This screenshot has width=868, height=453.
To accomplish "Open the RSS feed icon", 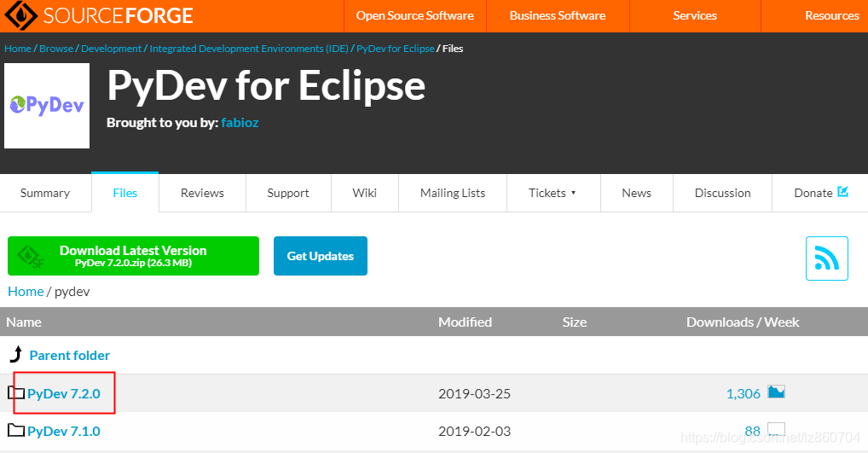I will click(x=827, y=258).
